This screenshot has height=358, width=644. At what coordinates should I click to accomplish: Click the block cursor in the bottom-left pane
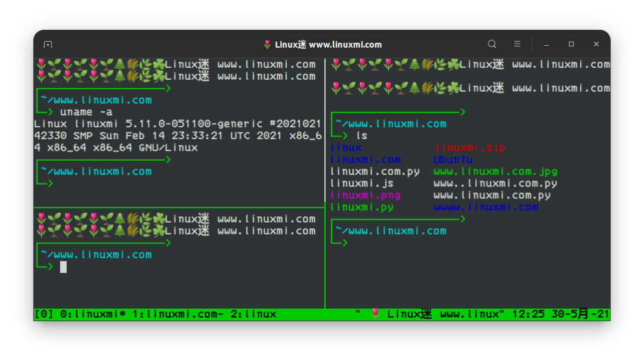[x=63, y=267]
